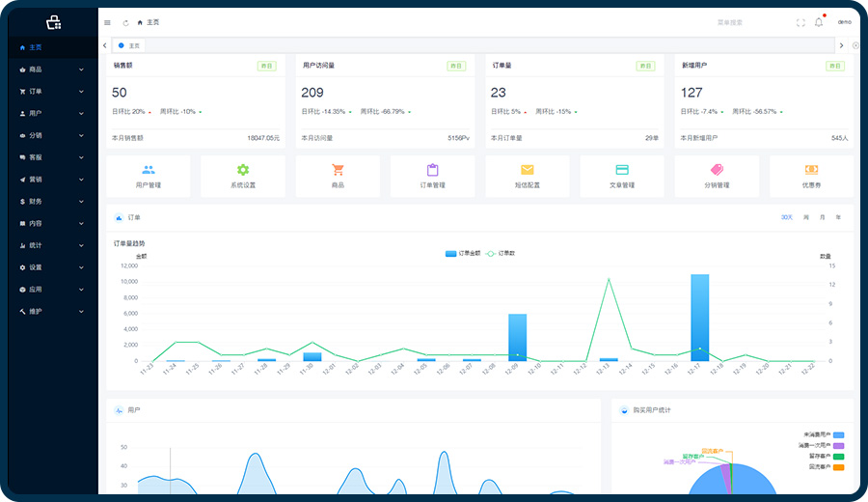The image size is (868, 502).
Task: Toggle fullscreen mode icon in header
Action: click(800, 22)
